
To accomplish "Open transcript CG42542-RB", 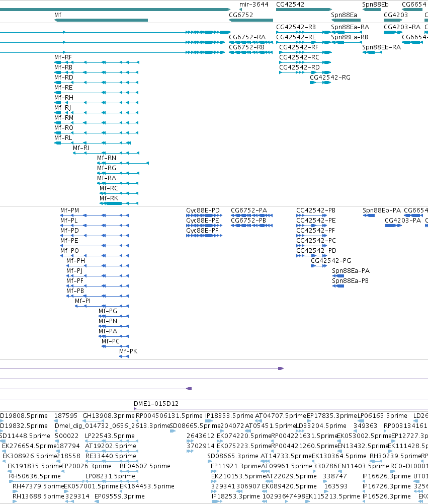I will [303, 32].
